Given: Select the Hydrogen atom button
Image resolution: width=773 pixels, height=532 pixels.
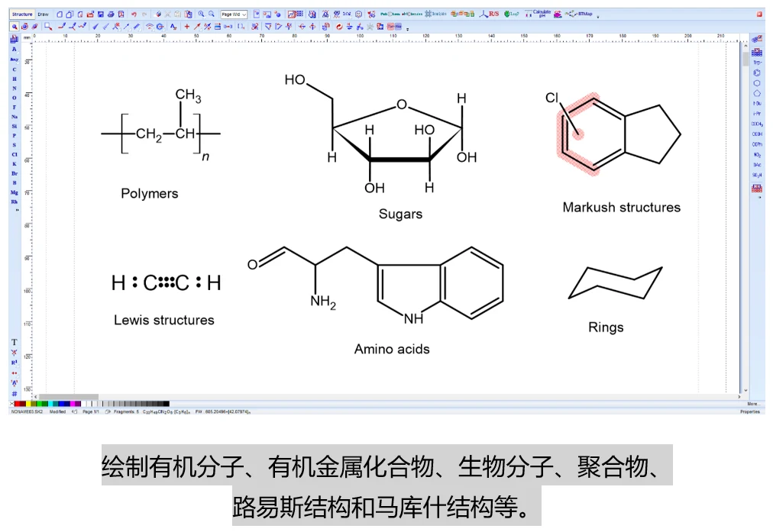Looking at the screenshot, I should click(15, 79).
